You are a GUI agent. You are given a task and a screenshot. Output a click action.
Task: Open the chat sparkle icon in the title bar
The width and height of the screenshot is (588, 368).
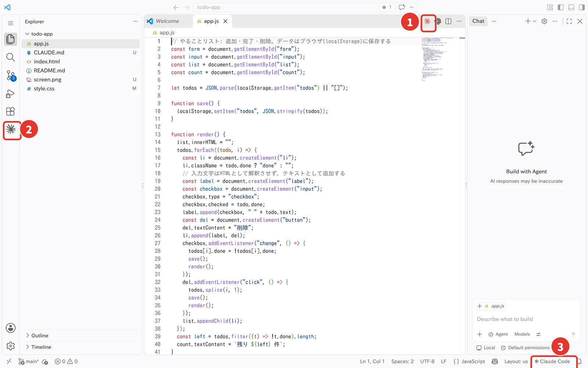click(x=402, y=7)
